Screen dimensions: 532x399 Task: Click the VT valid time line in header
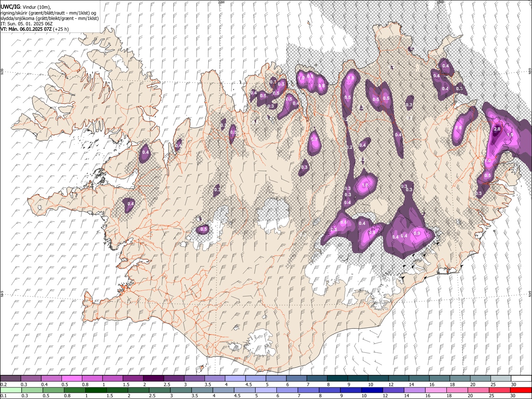34,29
